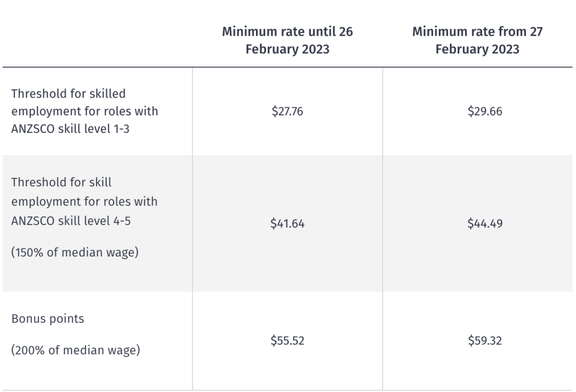576x392 pixels.
Task: Click "February 2023" under the from 27 header
Action: point(477,49)
